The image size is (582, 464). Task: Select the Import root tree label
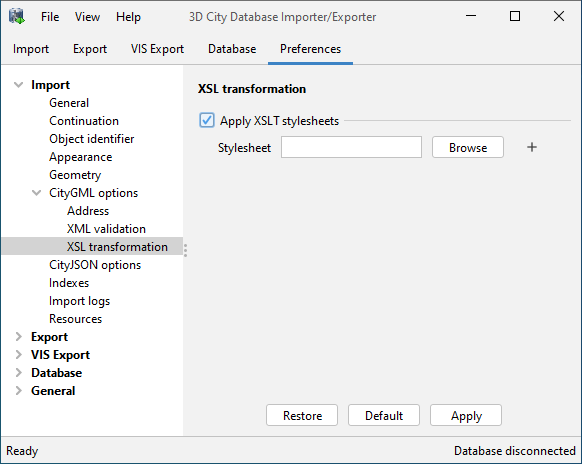(50, 85)
